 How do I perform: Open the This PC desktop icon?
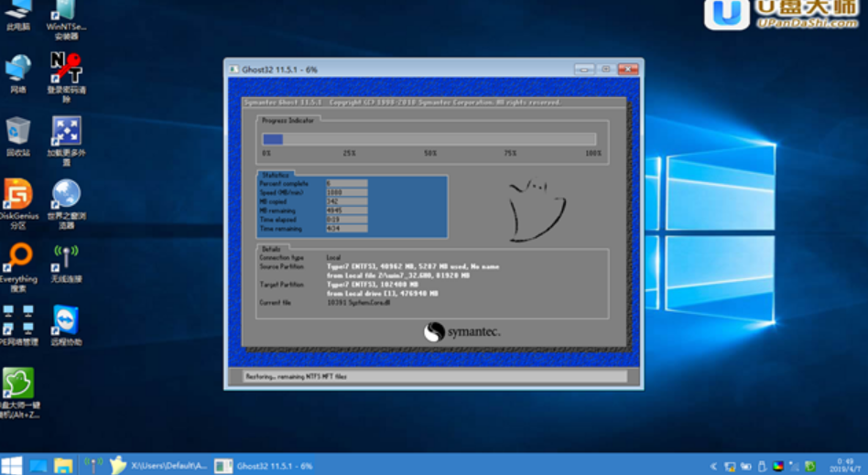click(17, 11)
